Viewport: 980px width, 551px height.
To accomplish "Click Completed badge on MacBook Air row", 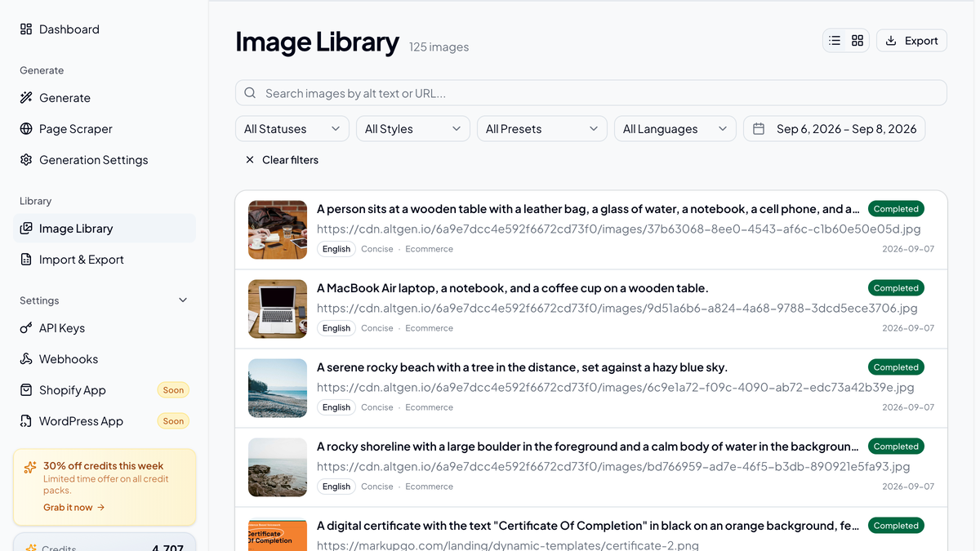I will [x=896, y=288].
